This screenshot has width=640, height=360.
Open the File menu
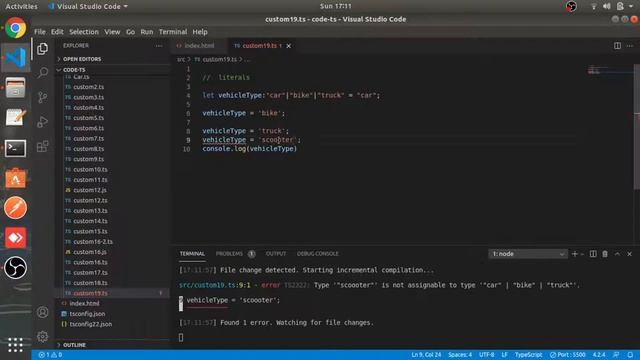(40, 32)
